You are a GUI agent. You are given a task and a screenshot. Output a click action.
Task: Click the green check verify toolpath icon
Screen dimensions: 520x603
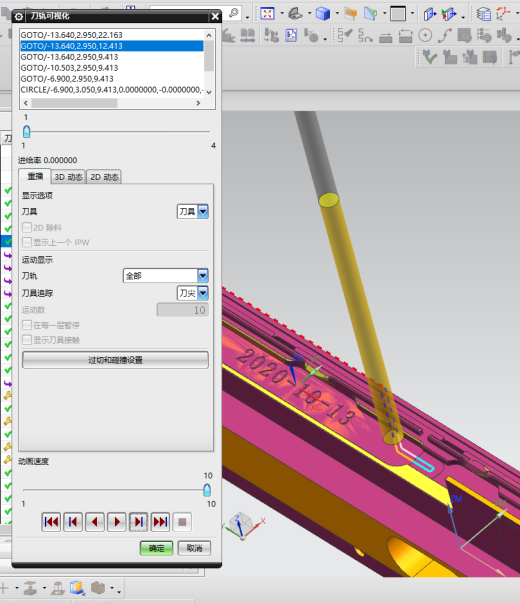(x=429, y=57)
